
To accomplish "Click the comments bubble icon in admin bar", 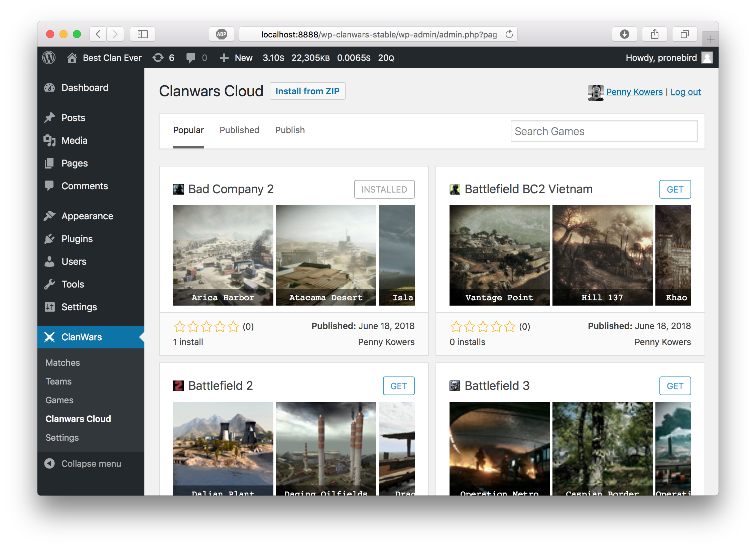I will pyautogui.click(x=191, y=58).
